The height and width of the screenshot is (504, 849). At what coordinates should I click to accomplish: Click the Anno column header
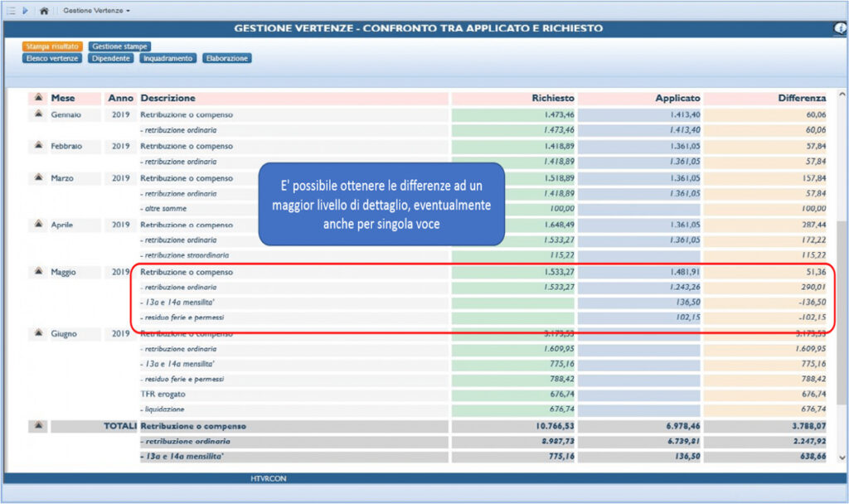click(x=120, y=98)
